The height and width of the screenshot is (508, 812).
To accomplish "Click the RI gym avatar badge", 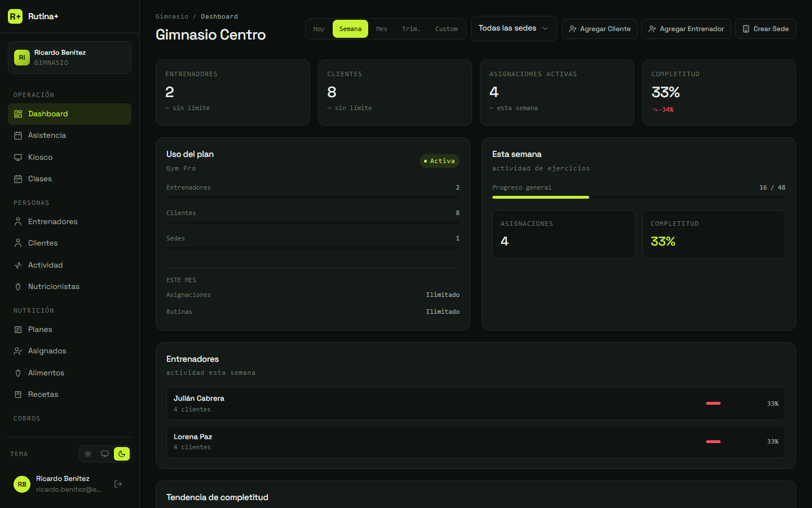I will (22, 58).
